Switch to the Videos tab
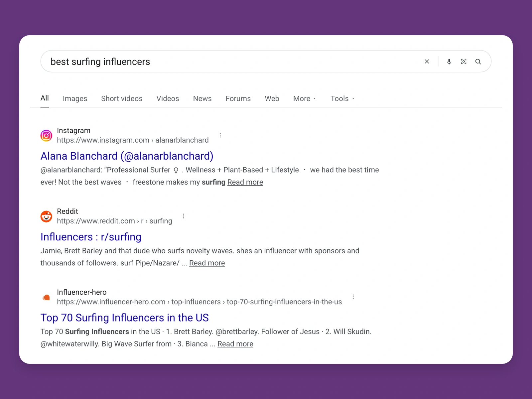This screenshot has height=399, width=532. 168,98
